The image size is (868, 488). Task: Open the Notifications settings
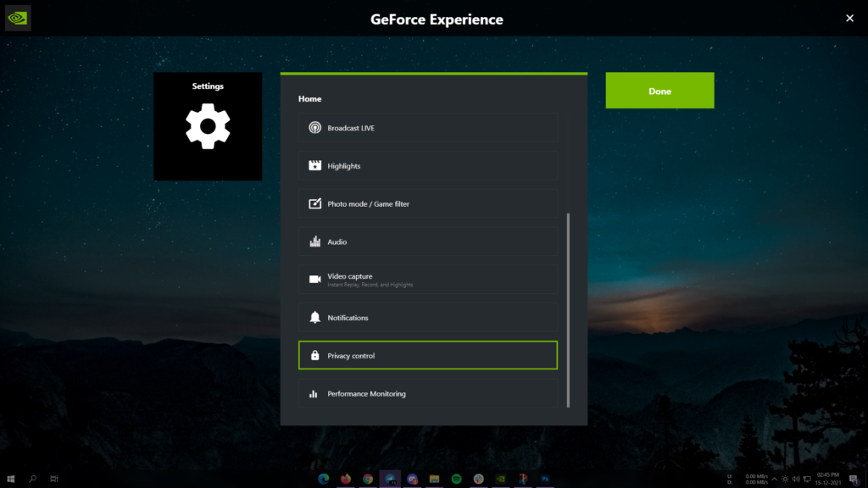pyautogui.click(x=427, y=317)
